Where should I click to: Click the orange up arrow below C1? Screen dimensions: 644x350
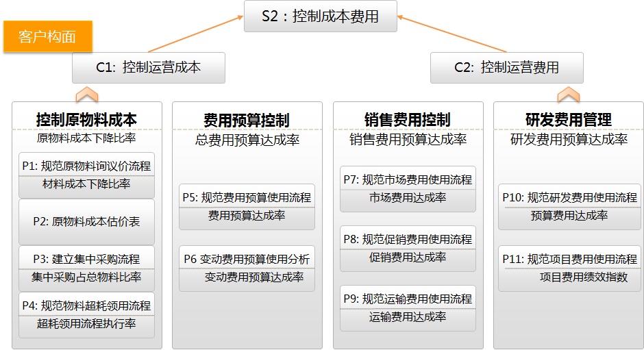87,94
